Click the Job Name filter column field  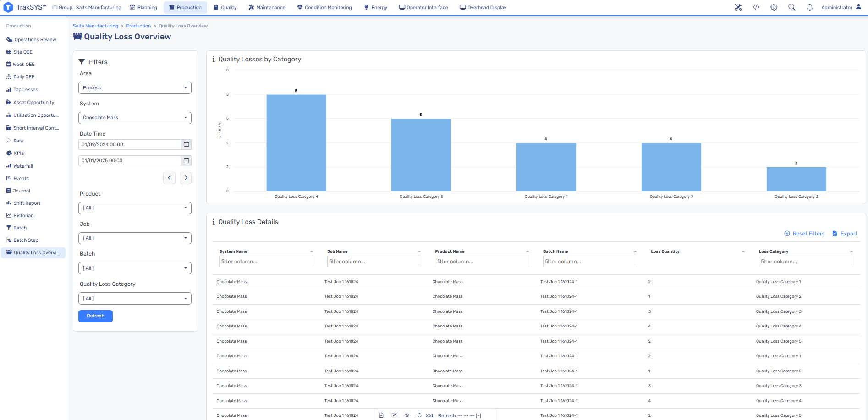(374, 262)
